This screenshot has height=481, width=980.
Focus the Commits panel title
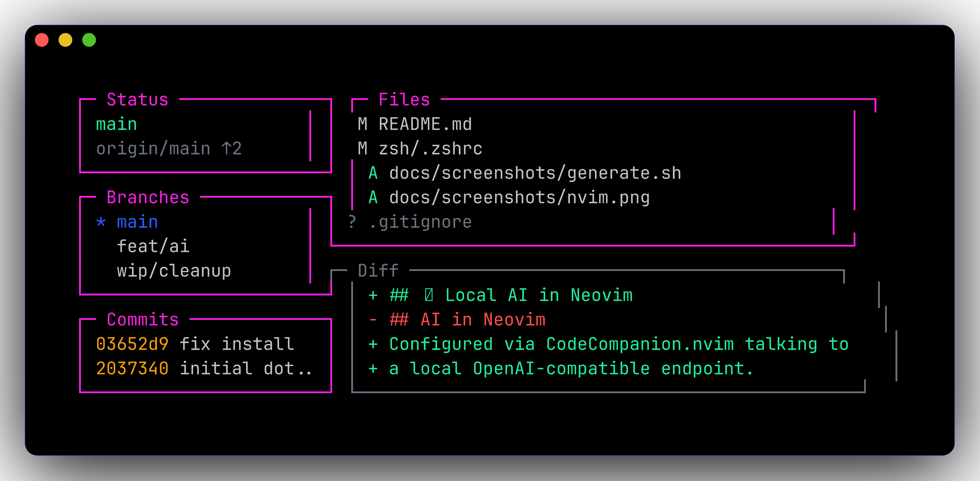tap(143, 319)
